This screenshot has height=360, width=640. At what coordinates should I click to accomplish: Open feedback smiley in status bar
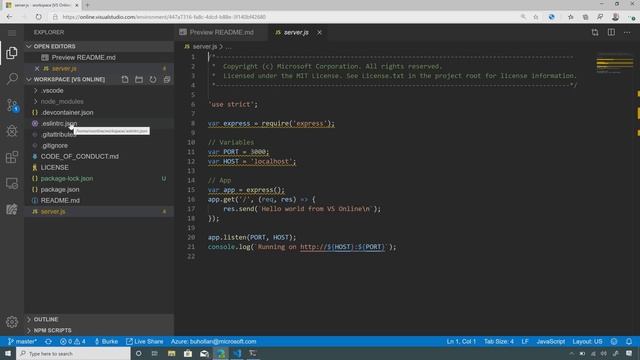click(614, 342)
